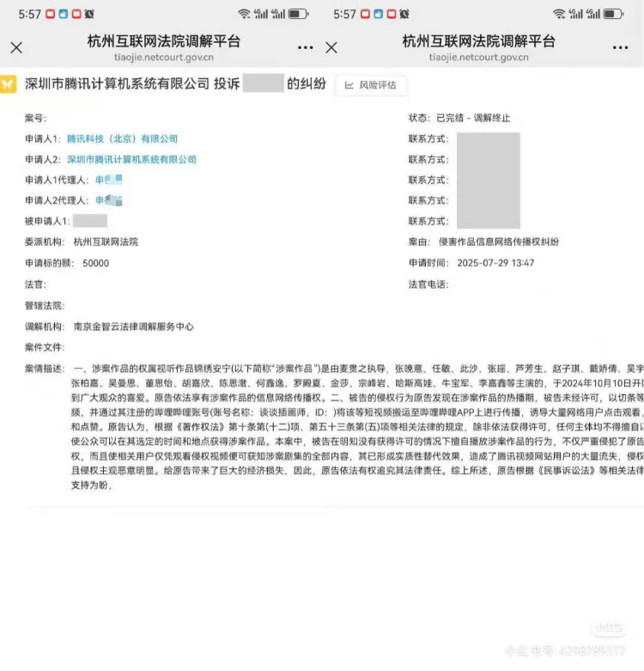Open applicant link 深圳市腾讯计算机系统有限公司

click(131, 160)
